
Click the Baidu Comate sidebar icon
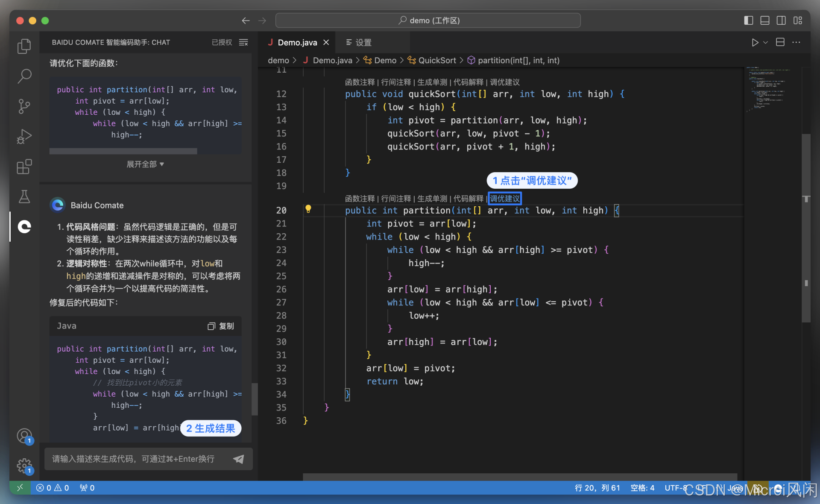[24, 226]
